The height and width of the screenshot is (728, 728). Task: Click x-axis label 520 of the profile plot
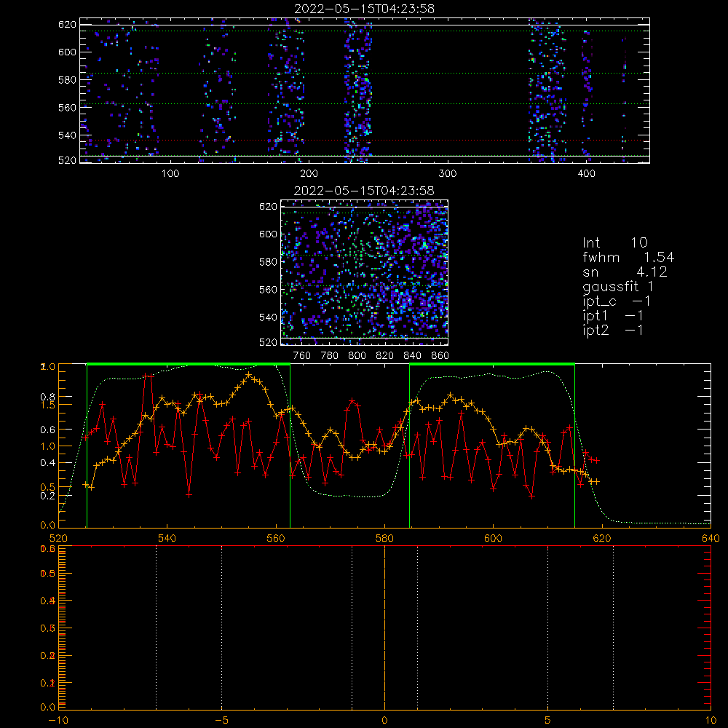(x=58, y=539)
